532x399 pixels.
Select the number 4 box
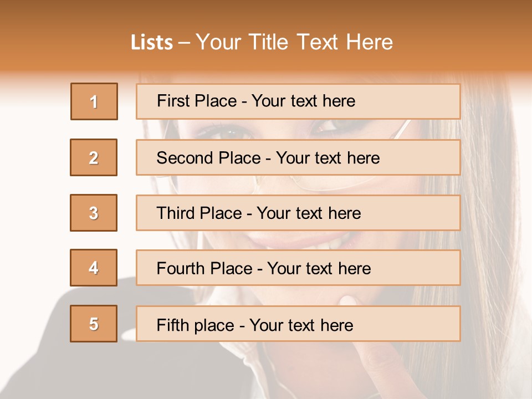94,268
